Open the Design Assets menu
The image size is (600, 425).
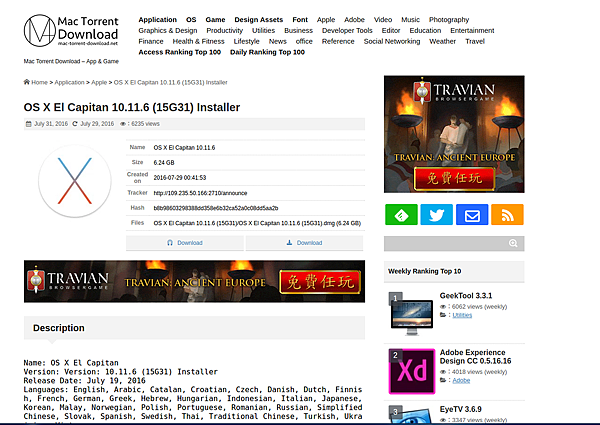coord(259,20)
